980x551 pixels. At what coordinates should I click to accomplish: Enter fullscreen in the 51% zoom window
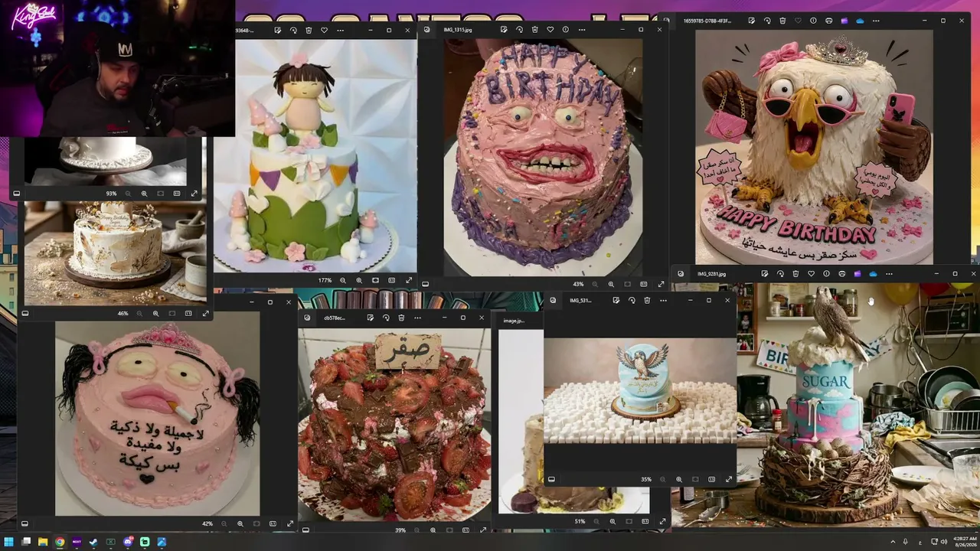pos(662,522)
